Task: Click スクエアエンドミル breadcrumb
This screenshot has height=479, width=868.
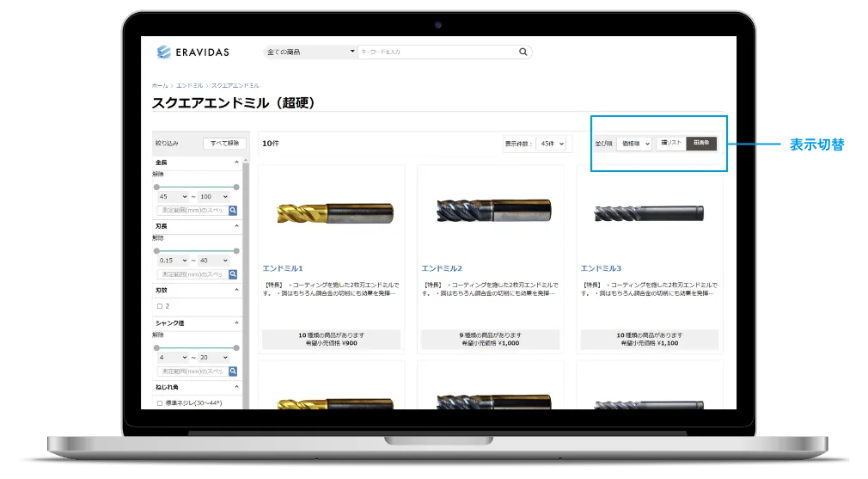Action: pyautogui.click(x=235, y=86)
